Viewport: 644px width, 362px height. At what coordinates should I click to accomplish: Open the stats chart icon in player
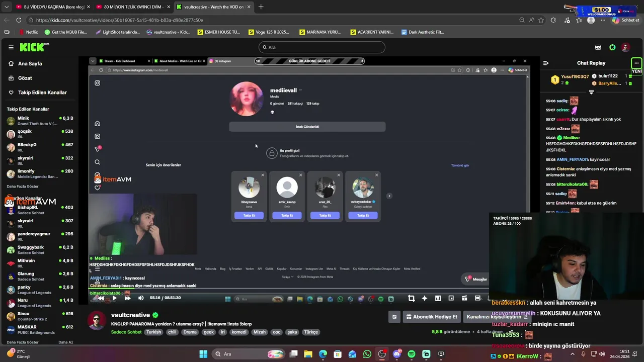click(x=438, y=298)
